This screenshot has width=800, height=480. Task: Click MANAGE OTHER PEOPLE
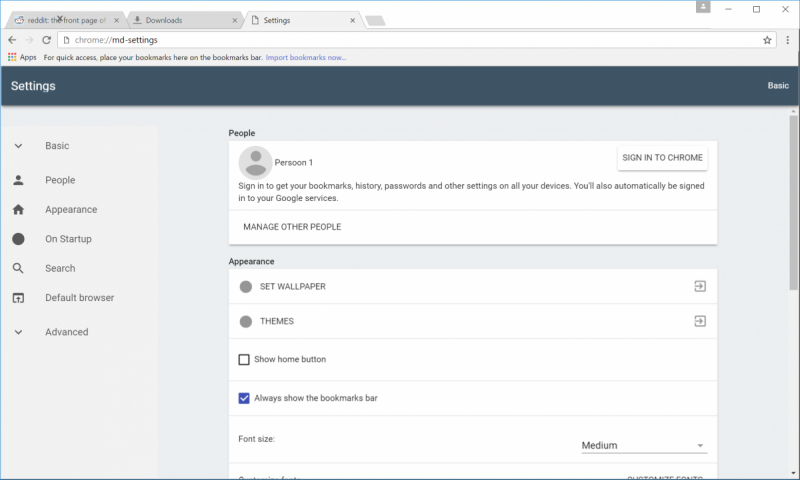[x=292, y=227]
